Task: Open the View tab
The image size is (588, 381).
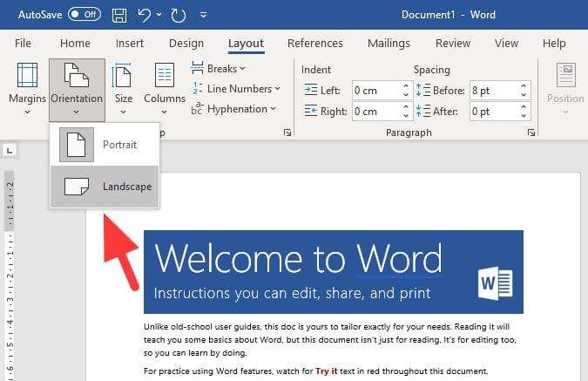Action: tap(506, 44)
